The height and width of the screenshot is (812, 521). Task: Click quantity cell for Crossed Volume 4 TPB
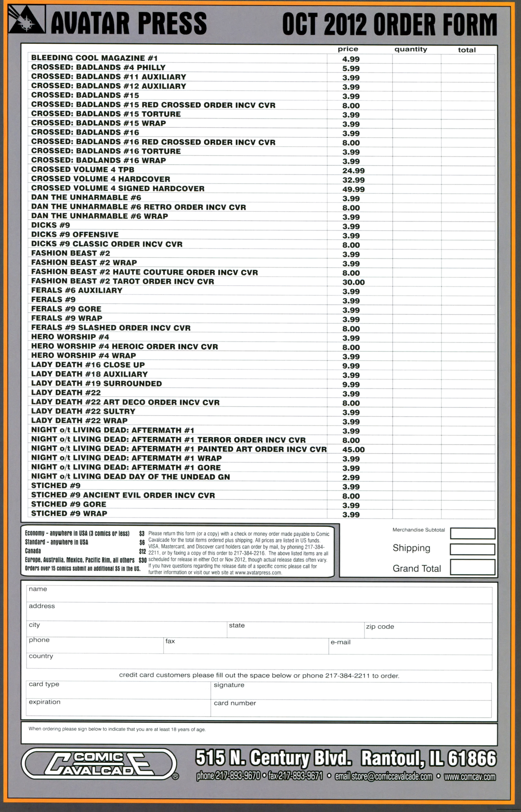tap(417, 170)
